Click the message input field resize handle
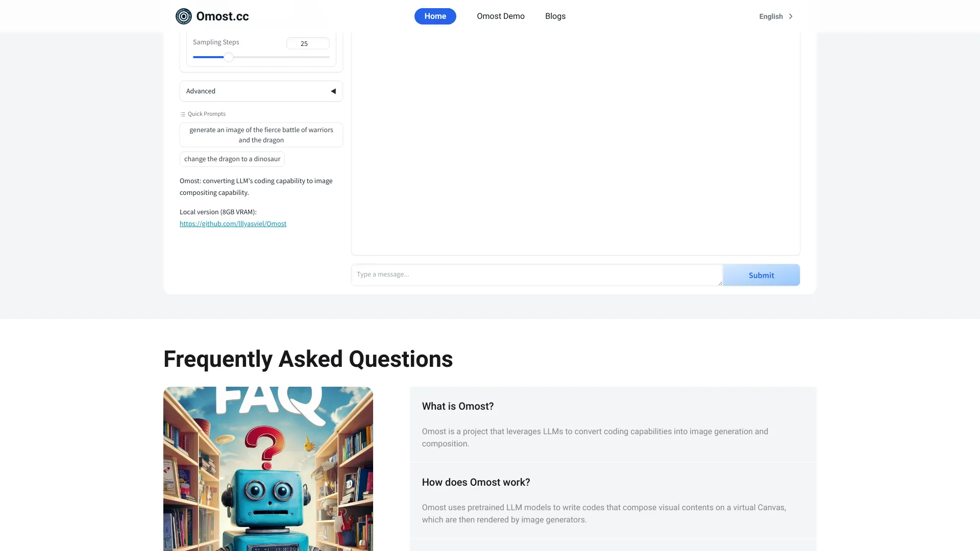Image resolution: width=980 pixels, height=551 pixels. 720,283
